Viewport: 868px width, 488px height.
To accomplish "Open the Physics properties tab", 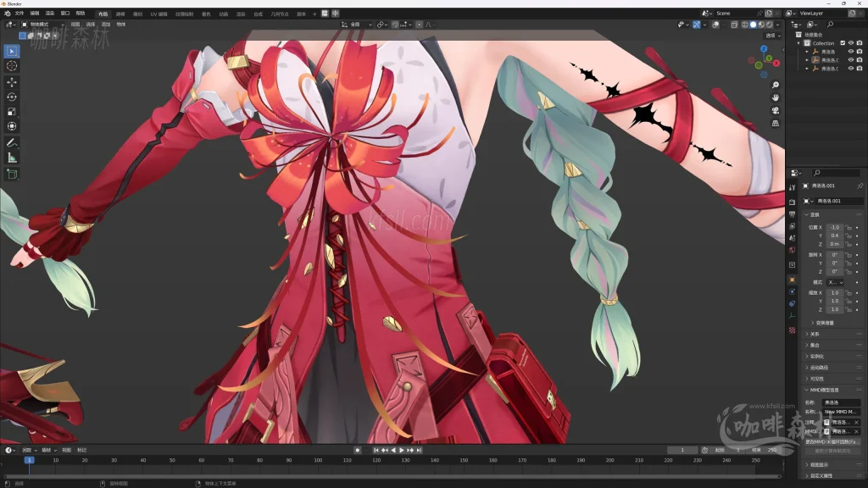I will (793, 291).
